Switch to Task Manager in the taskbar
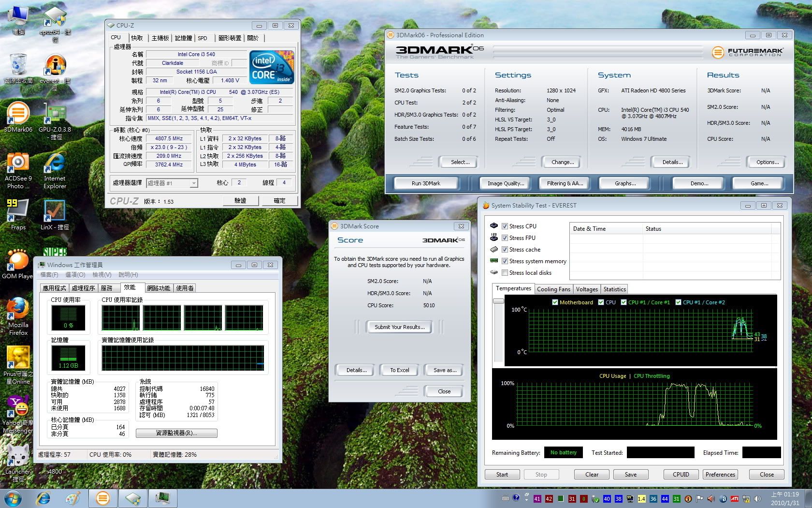Image resolution: width=812 pixels, height=508 pixels. (162, 498)
